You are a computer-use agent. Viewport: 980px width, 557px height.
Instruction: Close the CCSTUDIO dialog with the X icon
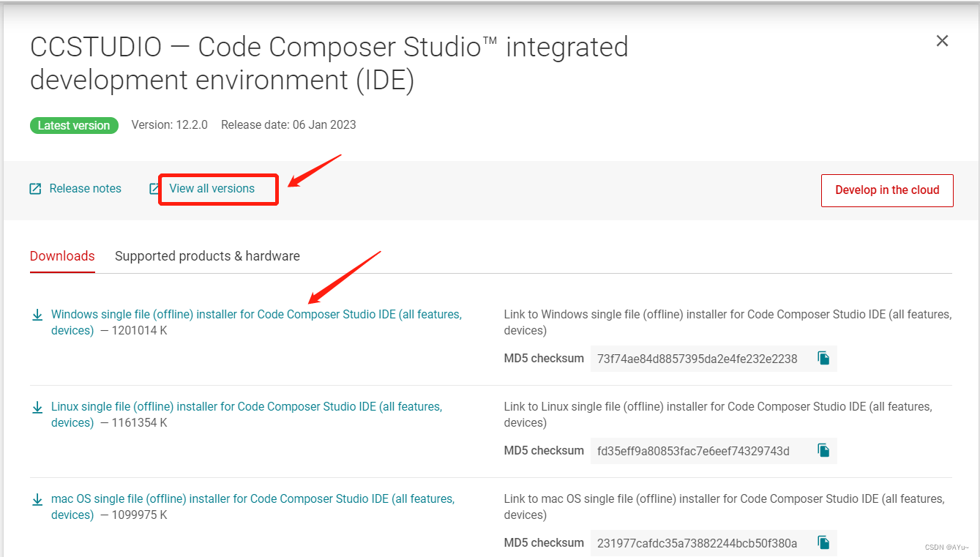tap(942, 41)
